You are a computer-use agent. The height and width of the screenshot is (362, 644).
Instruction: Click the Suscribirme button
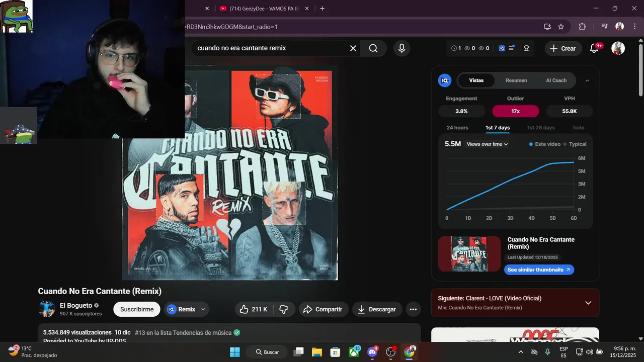pos(137,309)
